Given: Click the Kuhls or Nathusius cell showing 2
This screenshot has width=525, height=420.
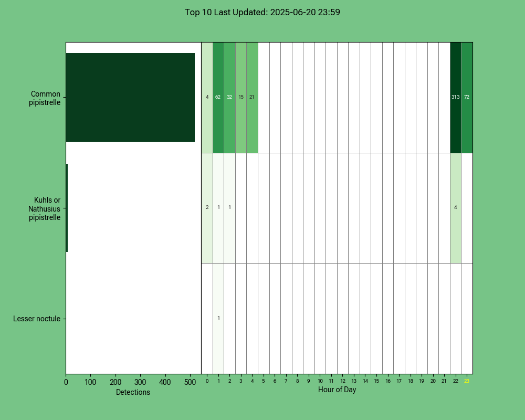Looking at the screenshot, I should [207, 208].
